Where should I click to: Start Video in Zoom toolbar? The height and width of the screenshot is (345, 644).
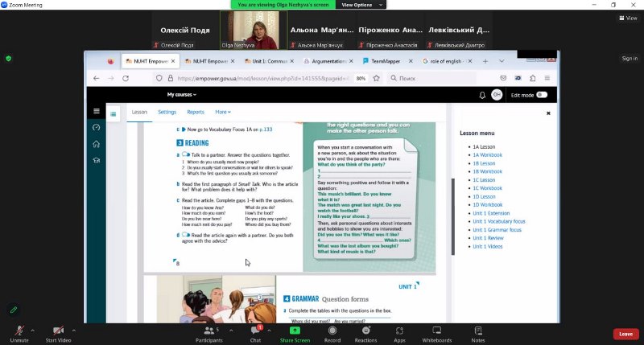click(58, 334)
